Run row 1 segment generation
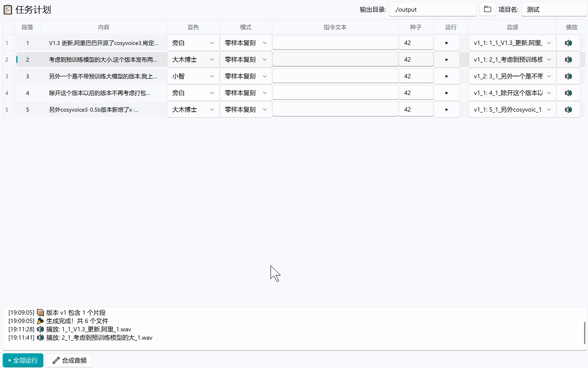This screenshot has height=368, width=588. [x=446, y=43]
